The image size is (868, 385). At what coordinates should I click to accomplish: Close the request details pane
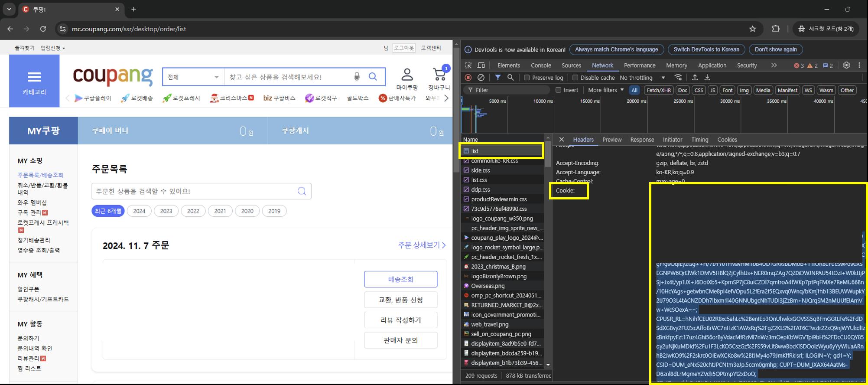coord(562,140)
